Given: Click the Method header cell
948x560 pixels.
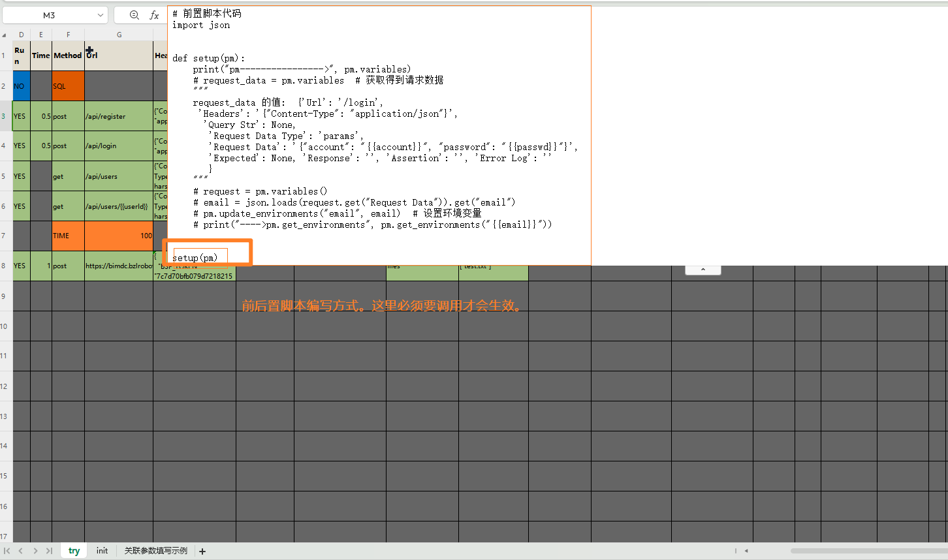Looking at the screenshot, I should [68, 55].
